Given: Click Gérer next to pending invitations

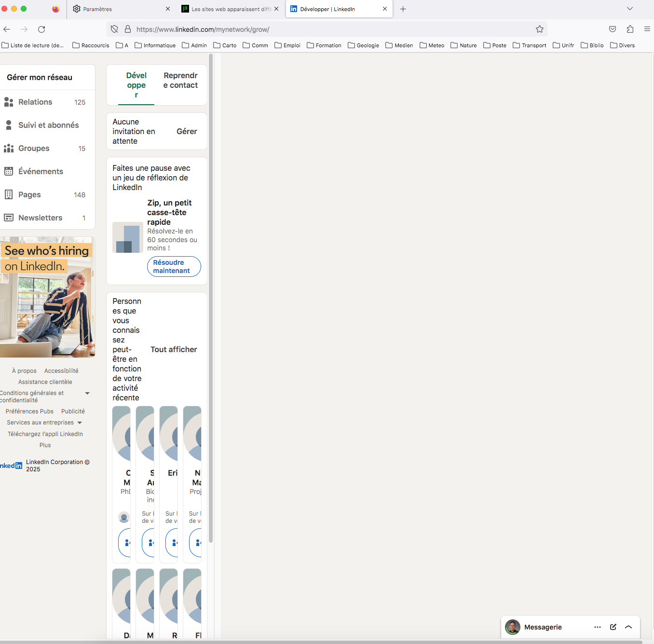Looking at the screenshot, I should [187, 132].
